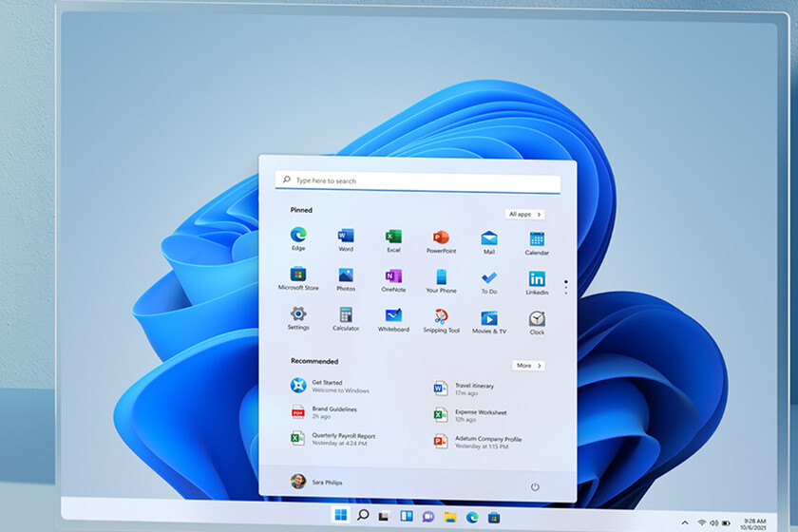798x532 pixels.
Task: Click the Windows Start button on taskbar
Action: point(340,516)
